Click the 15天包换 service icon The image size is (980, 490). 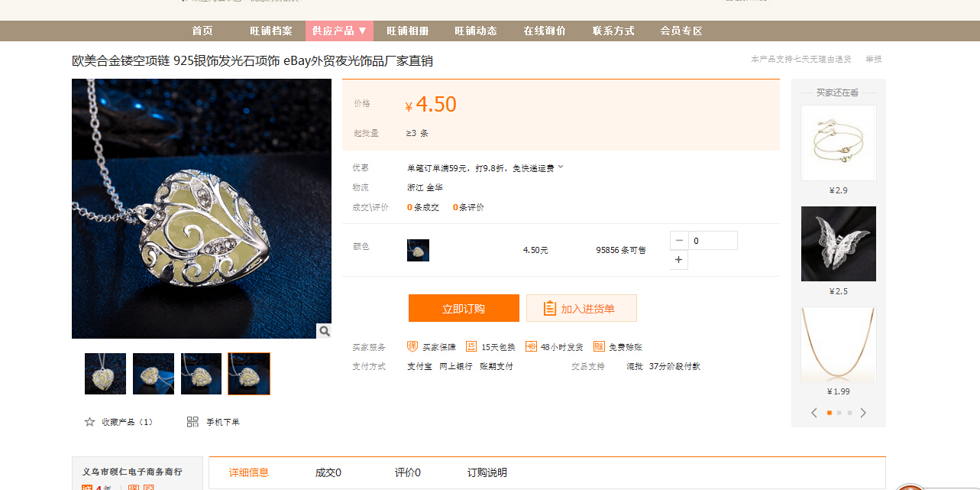click(471, 346)
